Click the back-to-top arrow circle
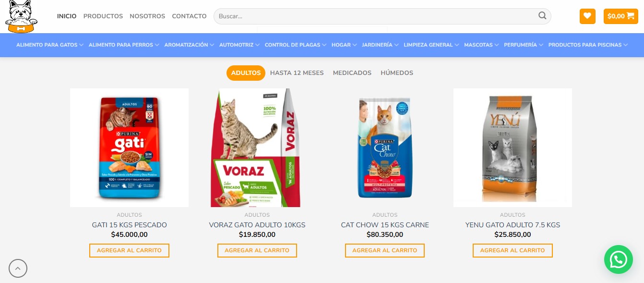 (x=18, y=268)
